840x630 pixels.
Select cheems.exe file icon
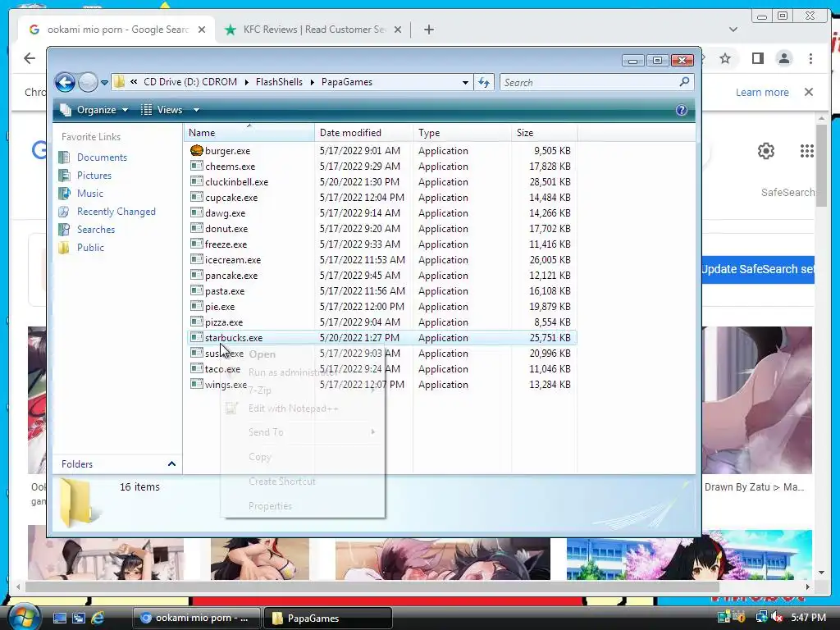(197, 166)
